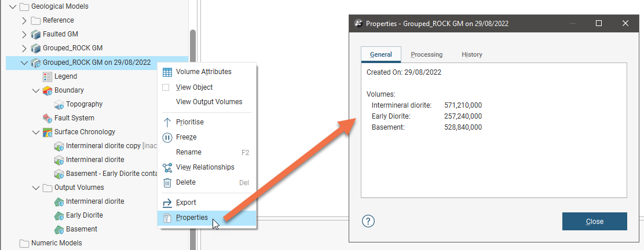Viewport: 644px width, 250px height.
Task: Open the help question mark icon
Action: (x=368, y=221)
